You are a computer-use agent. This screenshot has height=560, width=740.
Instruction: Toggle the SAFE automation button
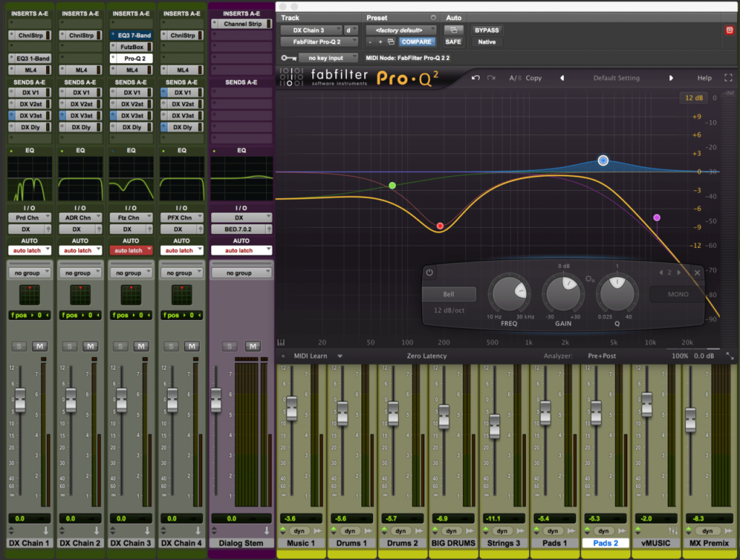(x=453, y=42)
